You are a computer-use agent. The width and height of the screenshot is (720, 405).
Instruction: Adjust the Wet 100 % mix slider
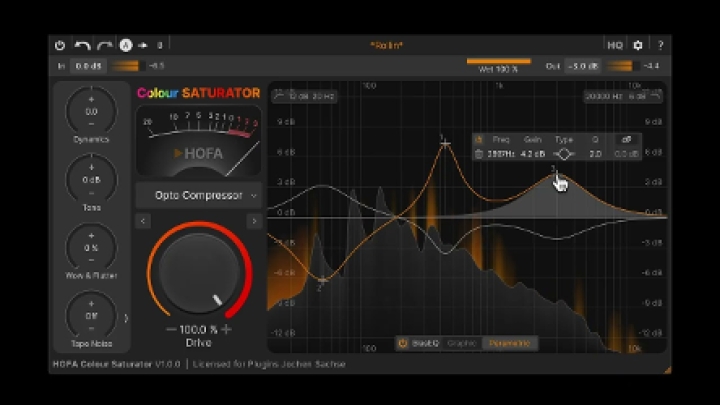[498, 66]
